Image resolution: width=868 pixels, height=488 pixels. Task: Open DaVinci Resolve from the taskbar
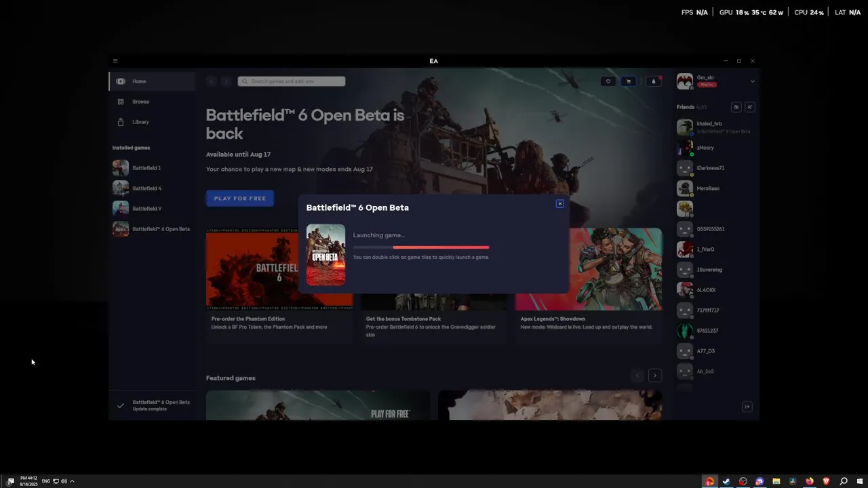tap(793, 481)
